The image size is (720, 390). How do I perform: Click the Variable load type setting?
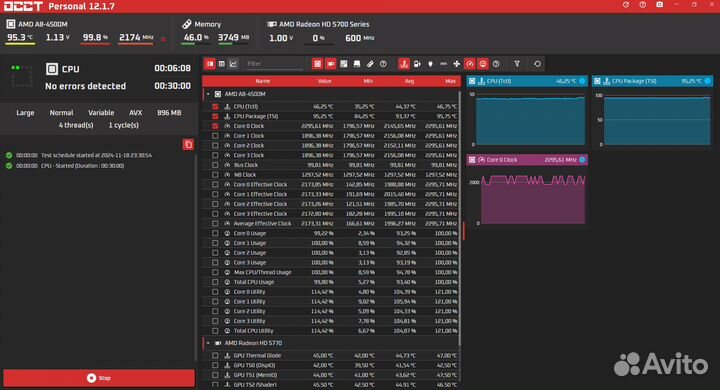(101, 113)
